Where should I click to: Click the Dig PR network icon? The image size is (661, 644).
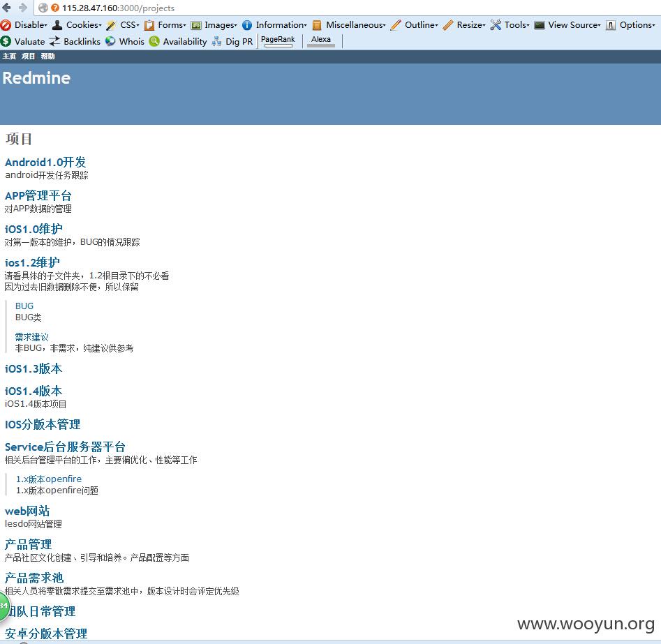[x=216, y=41]
